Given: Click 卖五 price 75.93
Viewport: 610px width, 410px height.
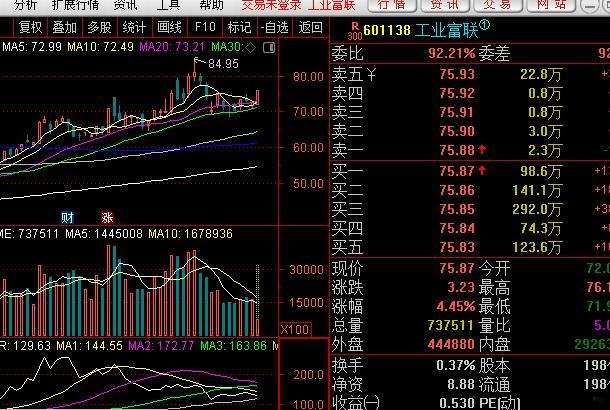Looking at the screenshot, I should coord(457,74).
